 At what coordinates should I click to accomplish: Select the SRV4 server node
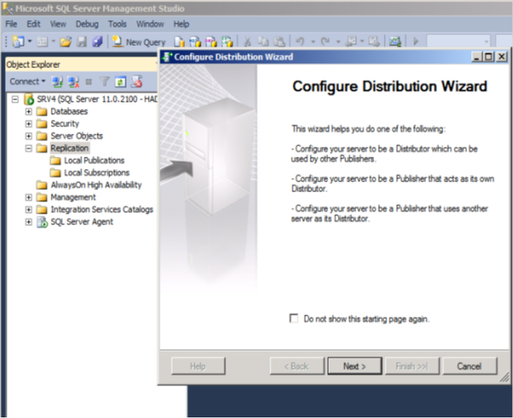(x=97, y=99)
